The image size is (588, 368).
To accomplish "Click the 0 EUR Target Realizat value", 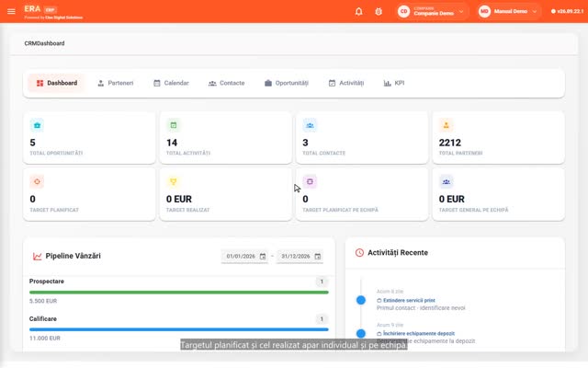I will [x=179, y=199].
